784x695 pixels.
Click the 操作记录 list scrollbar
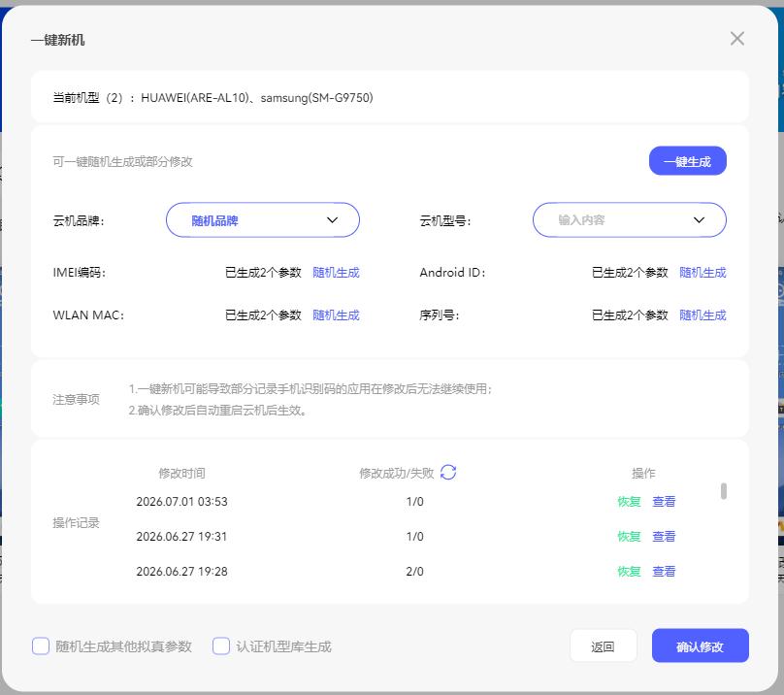tap(724, 491)
